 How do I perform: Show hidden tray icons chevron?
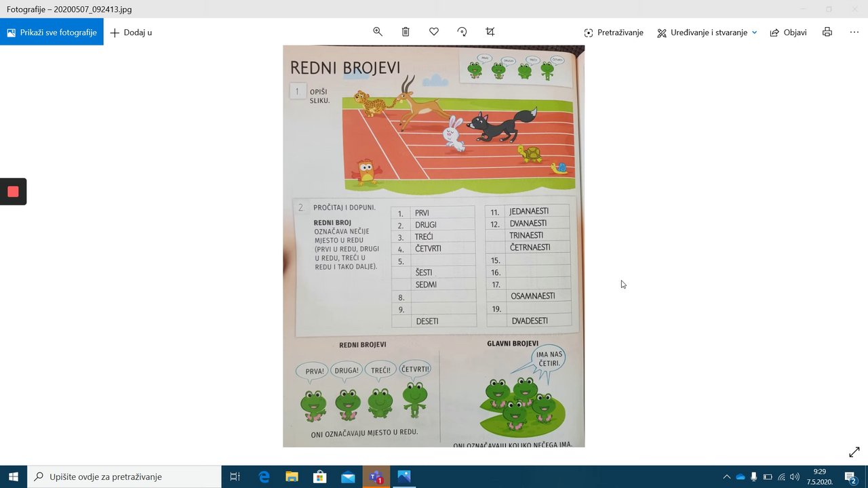point(727,476)
